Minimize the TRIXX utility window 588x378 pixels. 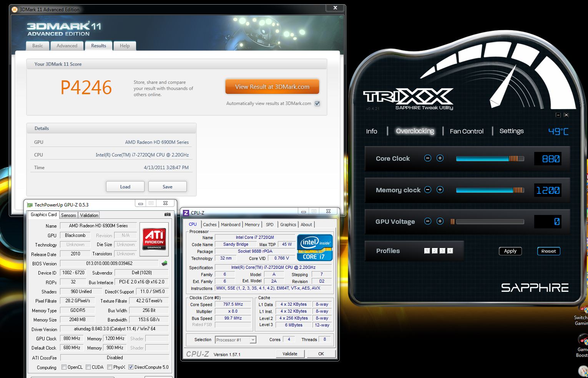click(x=558, y=115)
